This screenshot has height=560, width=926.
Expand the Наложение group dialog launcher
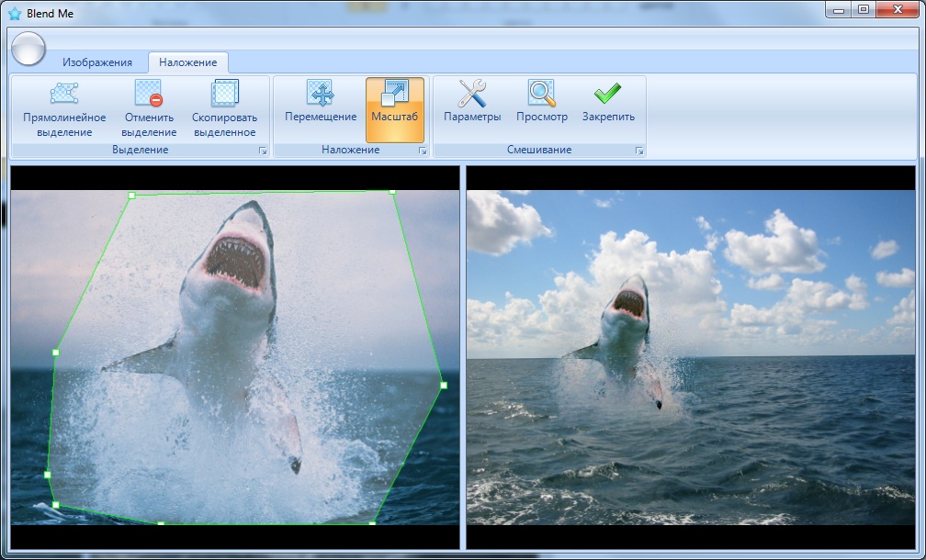pyautogui.click(x=423, y=151)
